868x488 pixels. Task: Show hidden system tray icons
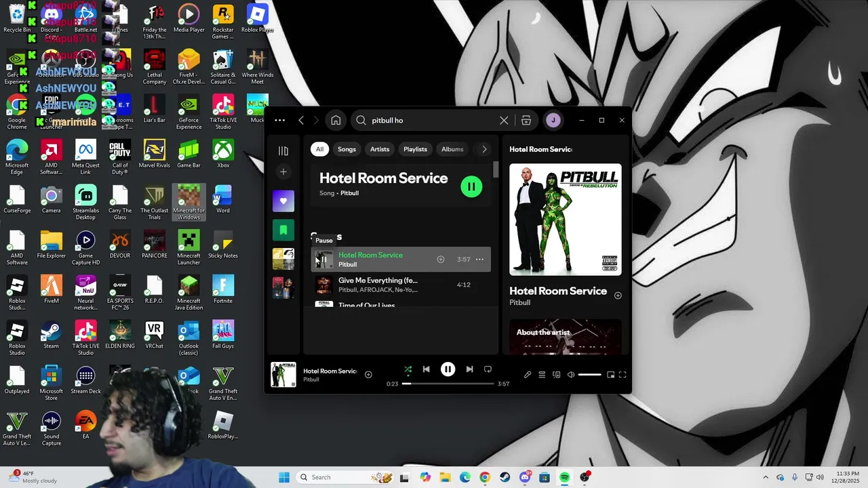pos(766,477)
